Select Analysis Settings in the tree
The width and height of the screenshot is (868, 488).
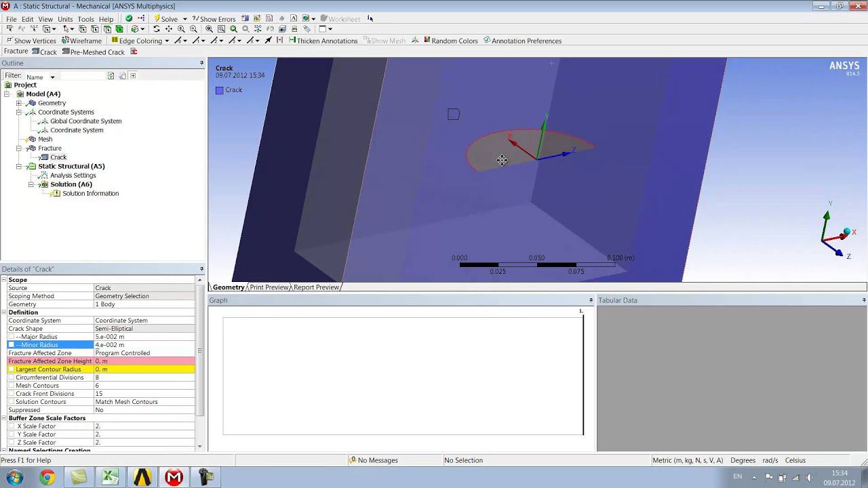[x=73, y=176]
